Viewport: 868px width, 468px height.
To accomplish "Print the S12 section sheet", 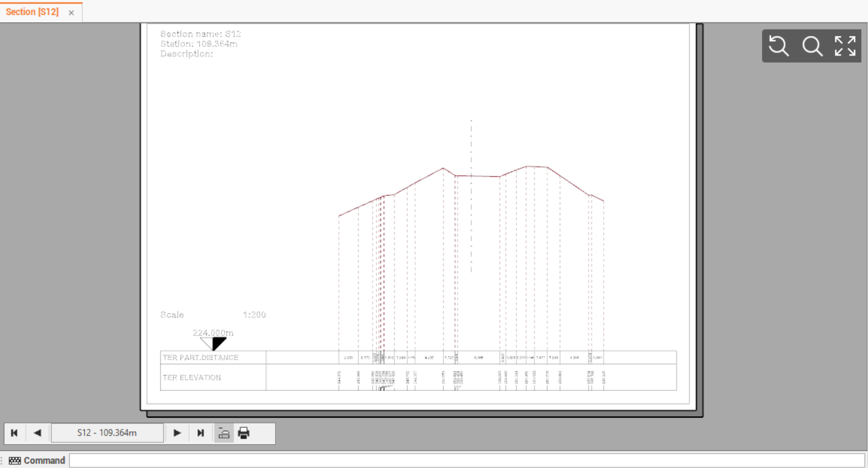I will click(x=244, y=433).
